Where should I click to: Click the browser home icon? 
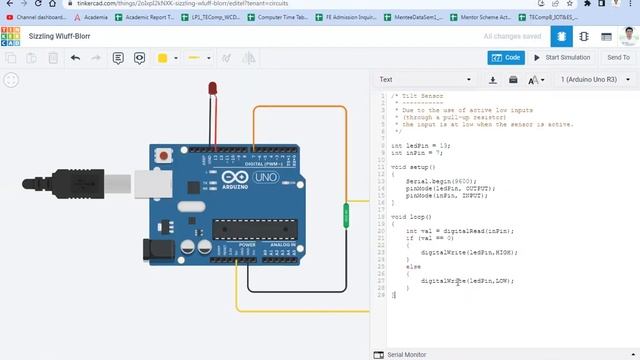(x=52, y=3)
